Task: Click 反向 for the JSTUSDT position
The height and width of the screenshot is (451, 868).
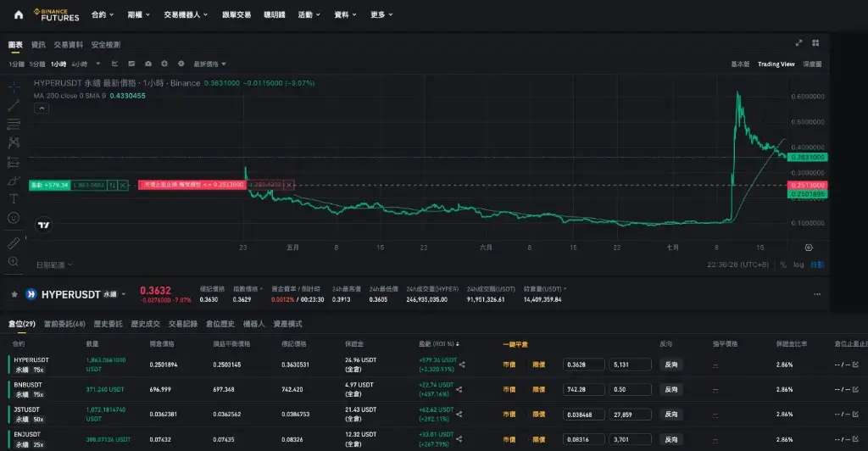Action: 671,415
